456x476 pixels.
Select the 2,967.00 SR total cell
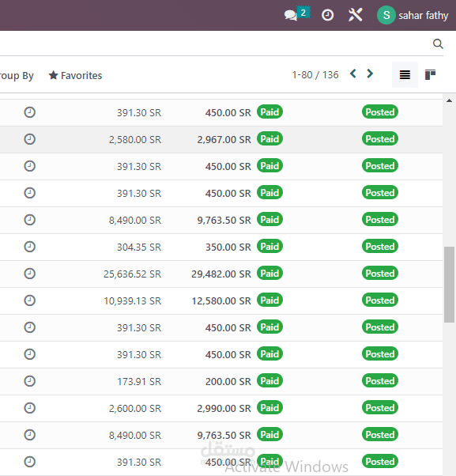pos(224,140)
